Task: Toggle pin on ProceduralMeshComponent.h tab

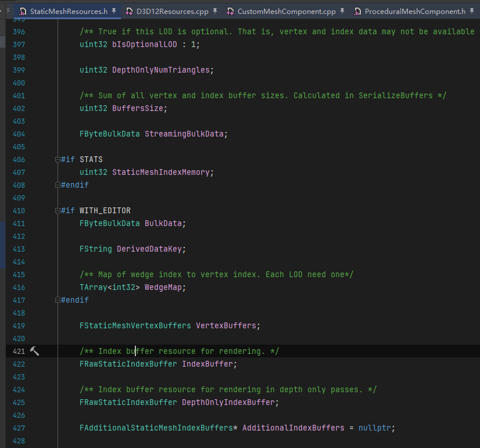Action: coord(472,11)
